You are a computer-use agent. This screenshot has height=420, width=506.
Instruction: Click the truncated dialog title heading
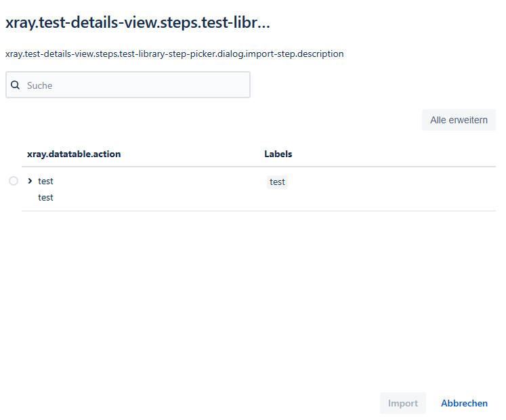pos(138,23)
